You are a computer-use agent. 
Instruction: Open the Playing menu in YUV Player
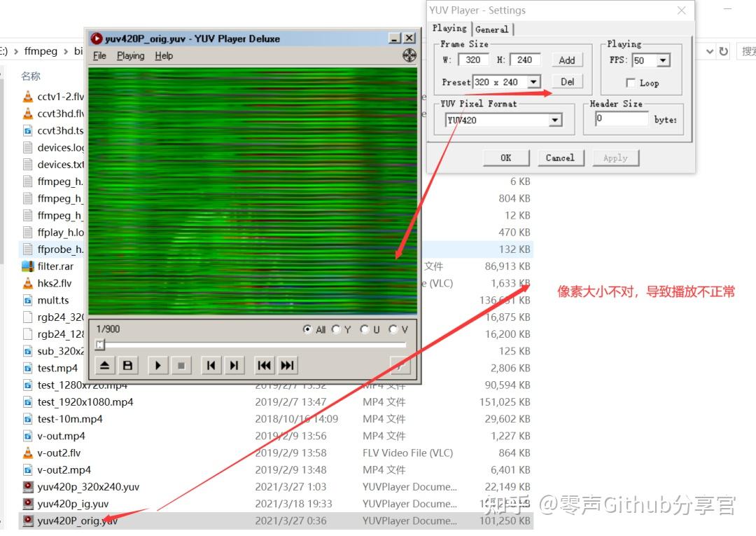130,55
